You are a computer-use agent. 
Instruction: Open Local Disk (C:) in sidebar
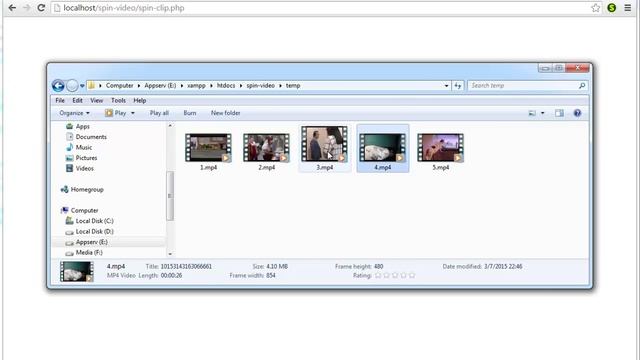point(89,221)
